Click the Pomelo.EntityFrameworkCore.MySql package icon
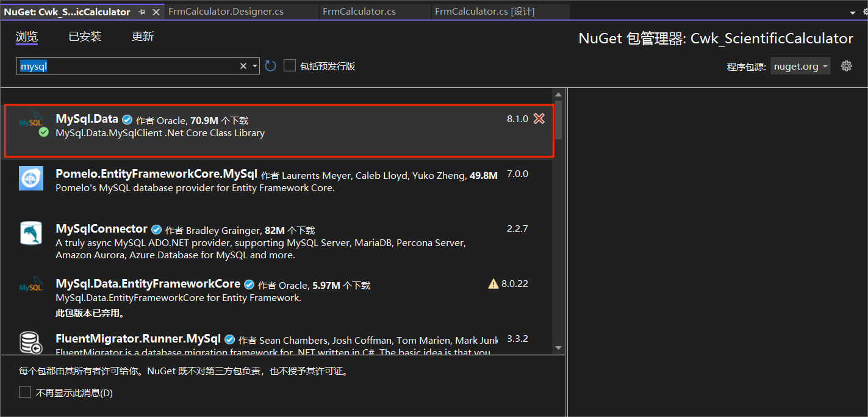The image size is (868, 417). click(x=31, y=178)
